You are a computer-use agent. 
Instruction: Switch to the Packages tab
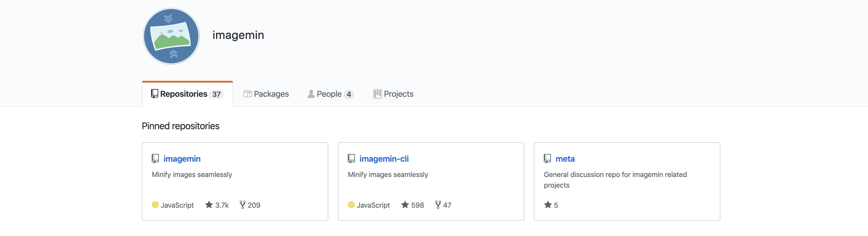coord(266,94)
